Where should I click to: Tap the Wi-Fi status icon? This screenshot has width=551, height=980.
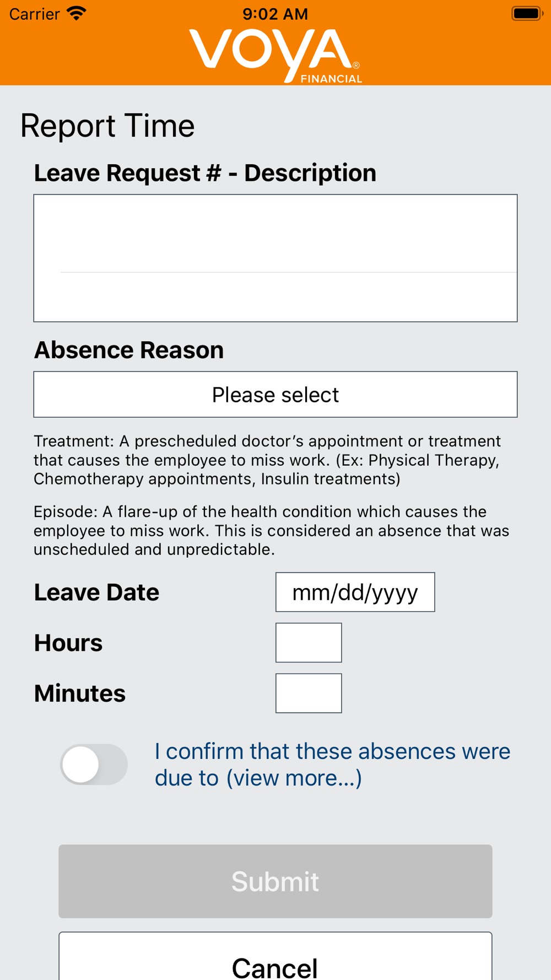77,14
